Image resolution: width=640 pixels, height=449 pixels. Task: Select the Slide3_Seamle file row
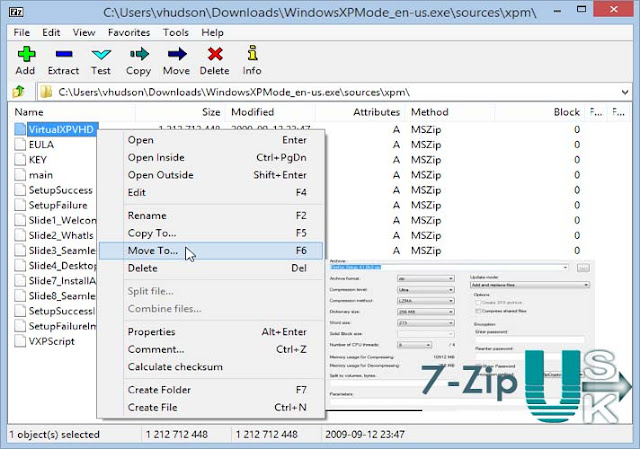(x=62, y=251)
